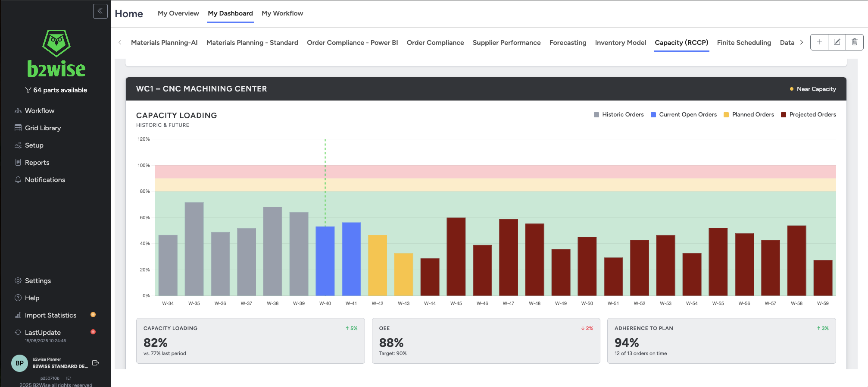Click the add dashboard plus icon
The image size is (868, 387).
tap(819, 42)
